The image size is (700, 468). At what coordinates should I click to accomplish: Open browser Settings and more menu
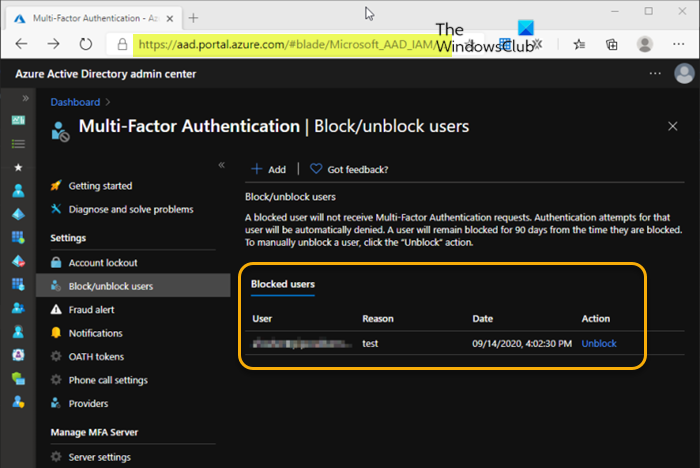[679, 44]
